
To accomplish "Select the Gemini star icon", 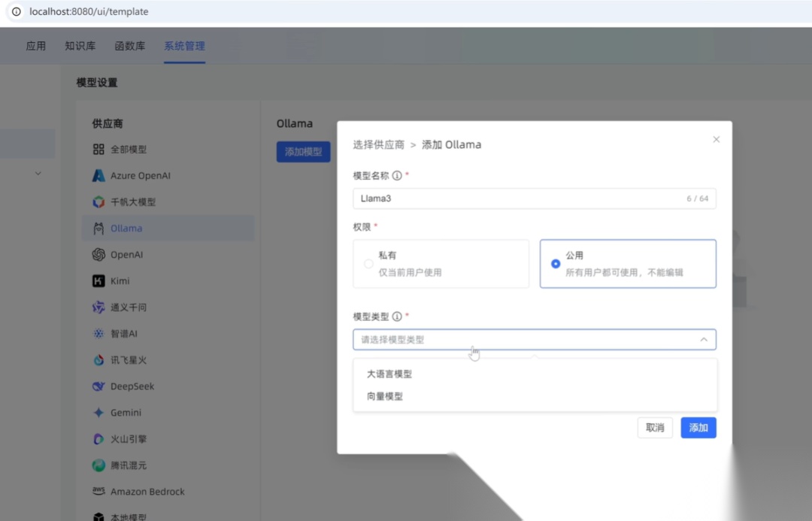I will point(98,413).
